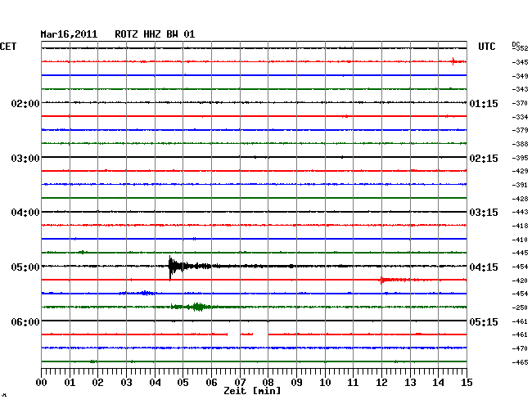Click the 04:15 UTC time label
The height and width of the screenshot is (404, 532).
(484, 267)
